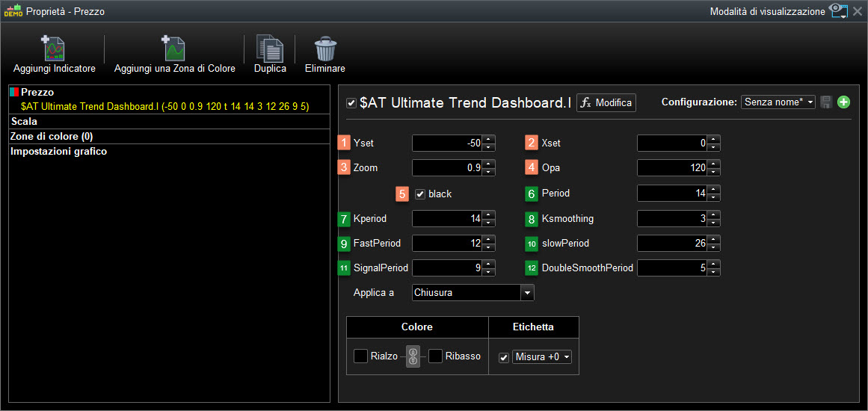Click the Duplica toolbar icon
Image resolution: width=868 pixels, height=411 pixels.
tap(270, 49)
